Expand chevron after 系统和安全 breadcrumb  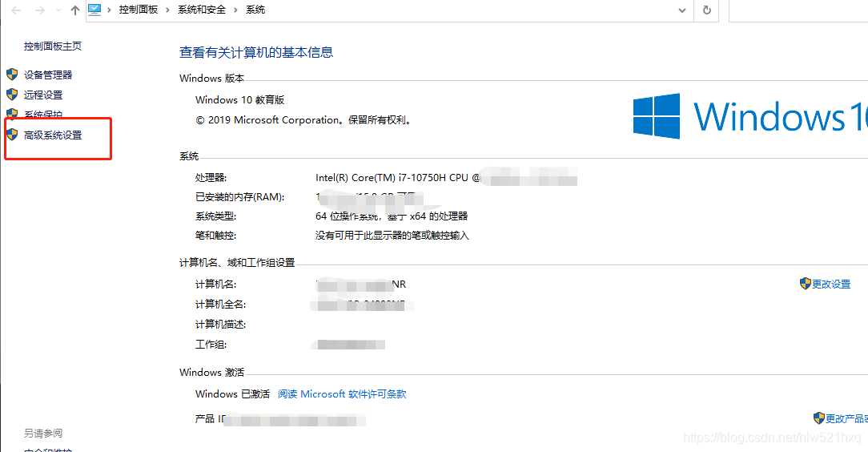236,10
